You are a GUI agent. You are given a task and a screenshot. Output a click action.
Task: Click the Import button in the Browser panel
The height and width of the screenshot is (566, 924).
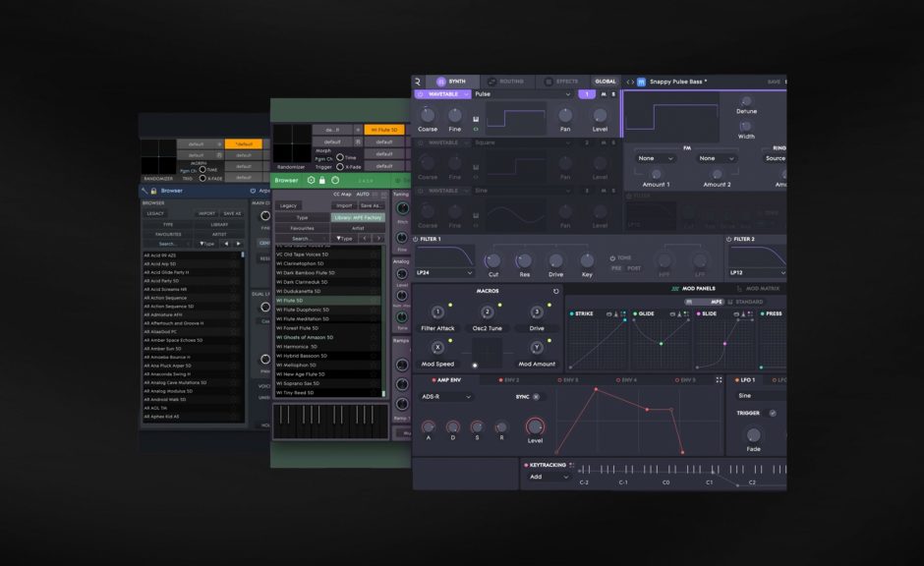click(x=344, y=205)
